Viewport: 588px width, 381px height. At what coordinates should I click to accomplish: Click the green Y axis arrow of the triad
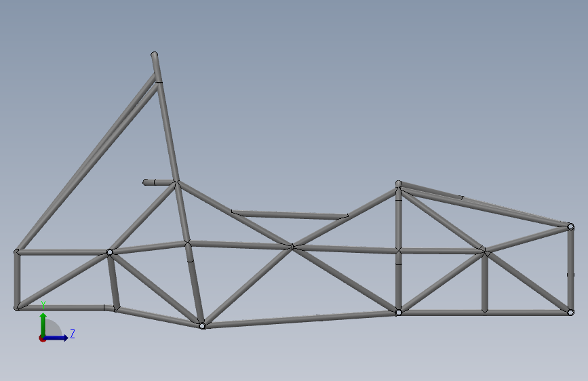(43, 323)
